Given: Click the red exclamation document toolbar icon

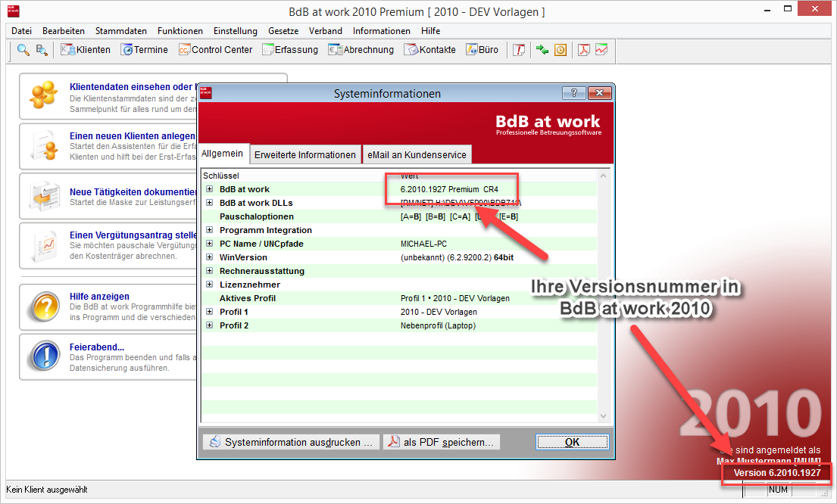Looking at the screenshot, I should click(x=519, y=50).
